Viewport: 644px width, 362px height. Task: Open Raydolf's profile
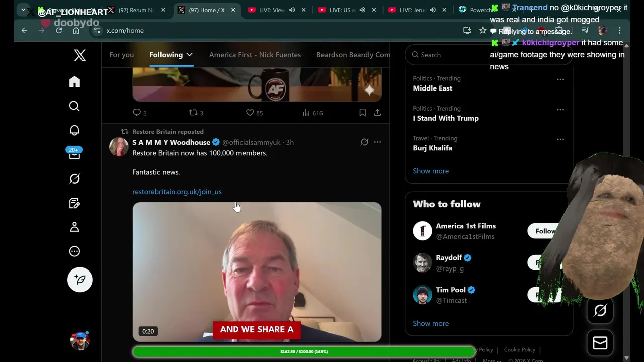[449, 257]
